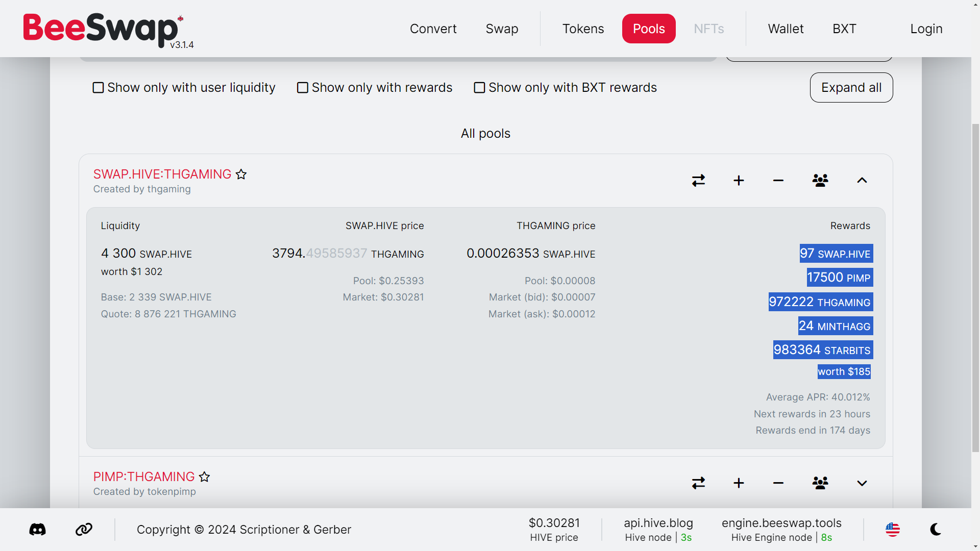Swap in the PIMP:THGAMING pool
The height and width of the screenshot is (551, 980).
pos(699,483)
